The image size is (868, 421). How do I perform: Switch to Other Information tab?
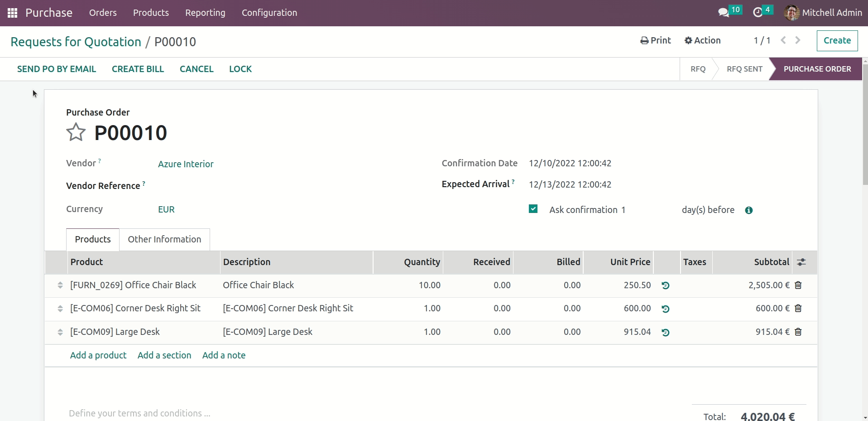[x=164, y=239]
